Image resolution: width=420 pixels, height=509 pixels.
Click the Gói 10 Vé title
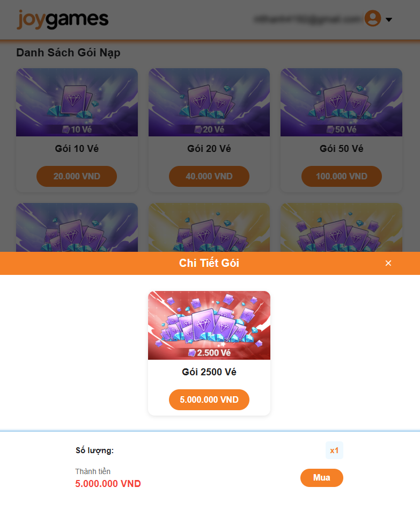click(77, 149)
